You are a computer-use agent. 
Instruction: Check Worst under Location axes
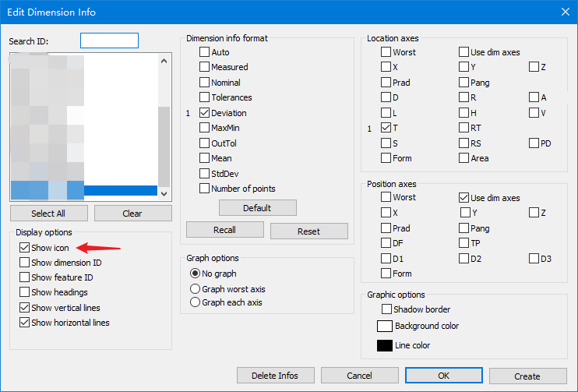point(386,52)
